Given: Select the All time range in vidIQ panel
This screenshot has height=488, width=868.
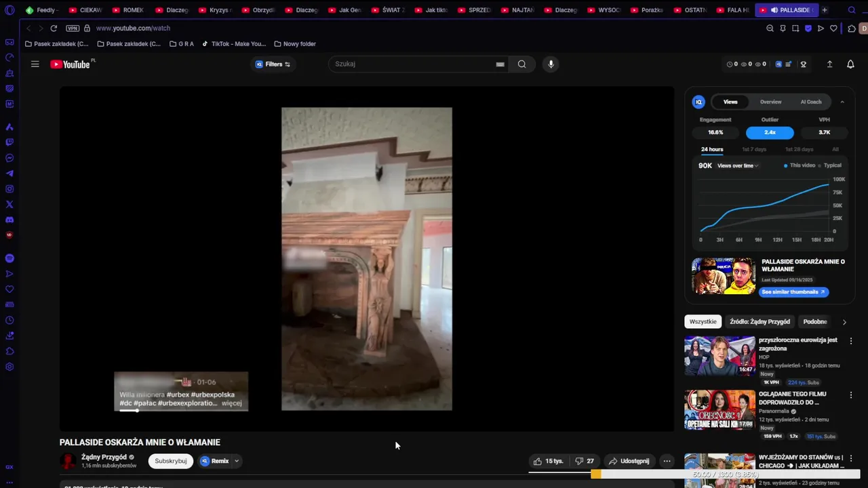Looking at the screenshot, I should point(835,149).
